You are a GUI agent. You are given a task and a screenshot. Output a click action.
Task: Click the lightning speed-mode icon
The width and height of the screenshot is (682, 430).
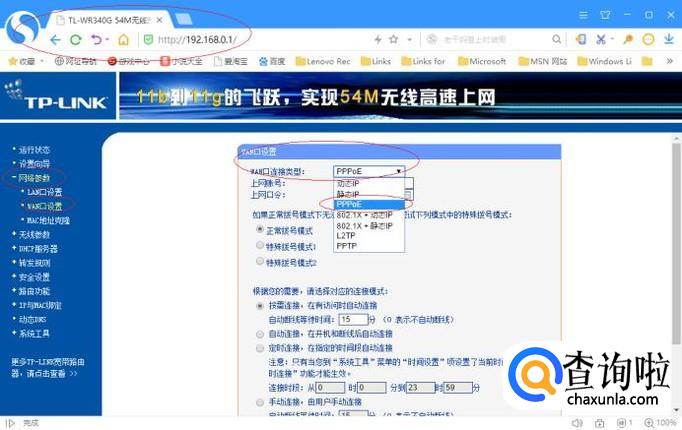(378, 40)
